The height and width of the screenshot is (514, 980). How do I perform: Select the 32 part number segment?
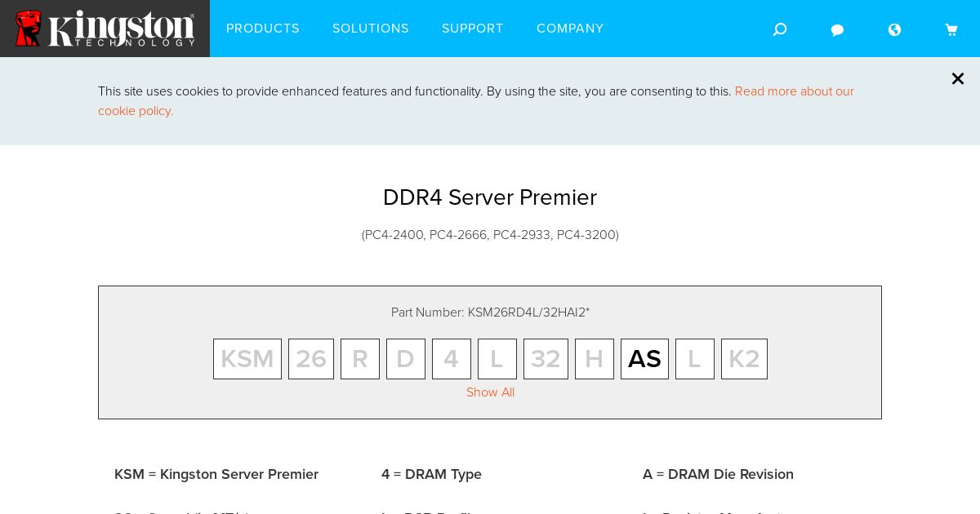546,359
